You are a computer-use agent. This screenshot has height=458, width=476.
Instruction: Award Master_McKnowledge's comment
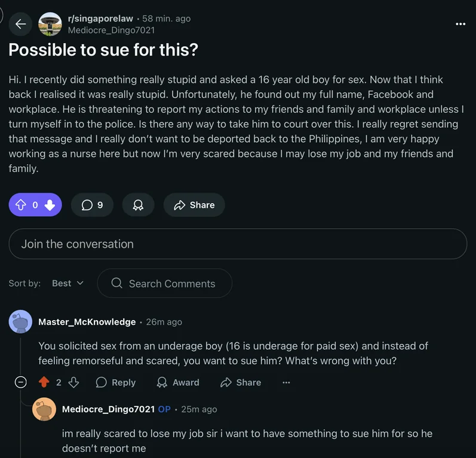click(x=178, y=382)
